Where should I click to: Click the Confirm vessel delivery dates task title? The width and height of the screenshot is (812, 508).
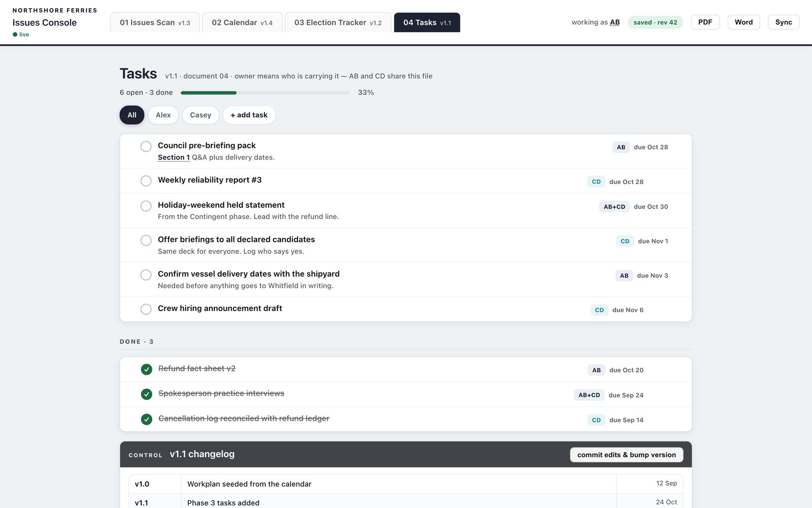[249, 274]
